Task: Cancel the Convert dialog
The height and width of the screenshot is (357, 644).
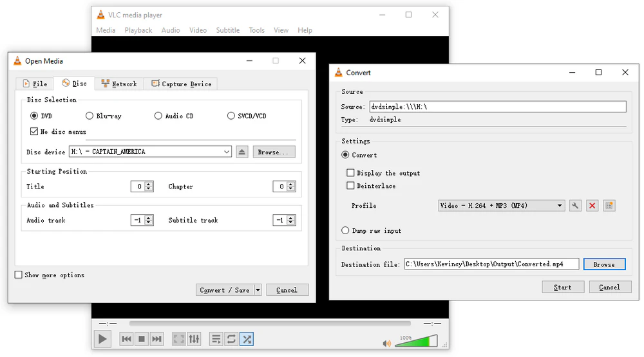Action: pos(610,287)
